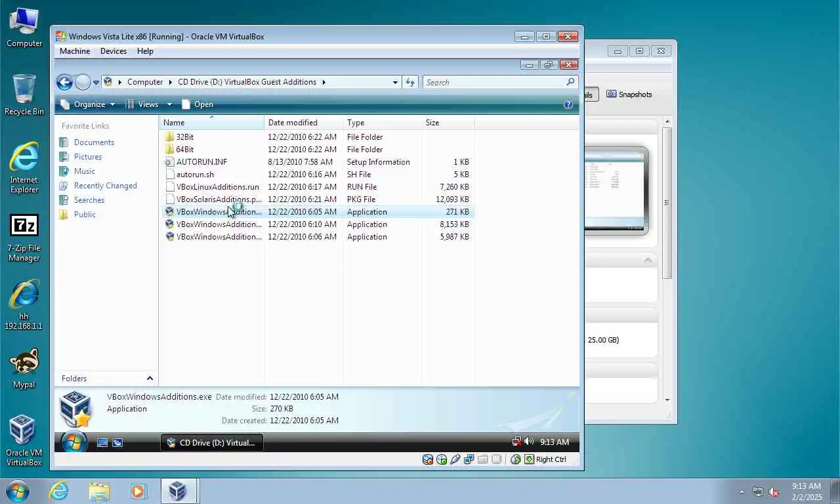Open the Music favorite link

click(x=84, y=171)
